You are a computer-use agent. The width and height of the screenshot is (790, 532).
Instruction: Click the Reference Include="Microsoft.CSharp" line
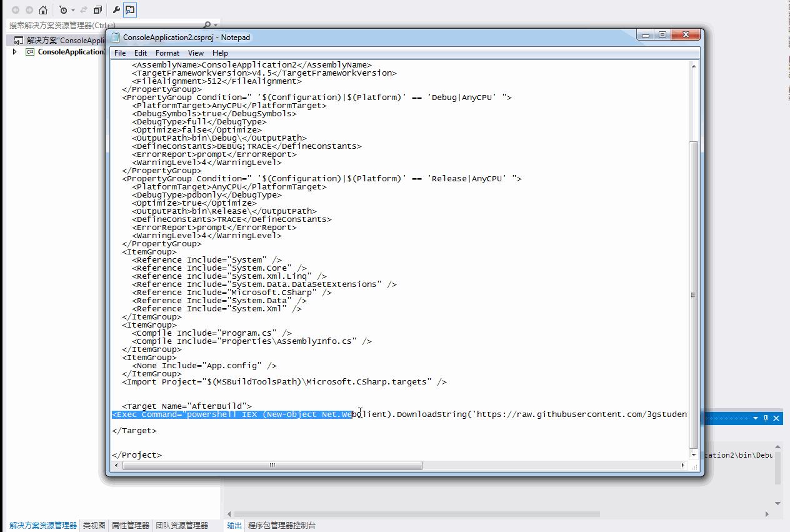tap(232, 293)
